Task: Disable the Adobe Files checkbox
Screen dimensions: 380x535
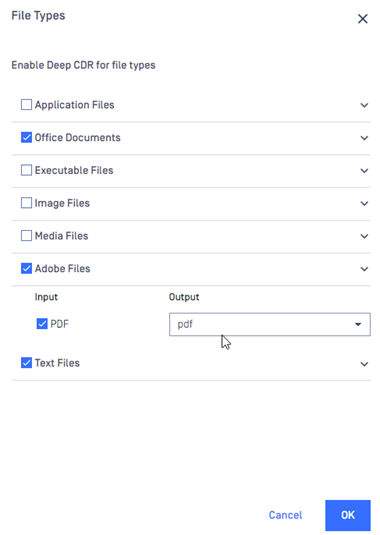Action: click(26, 268)
